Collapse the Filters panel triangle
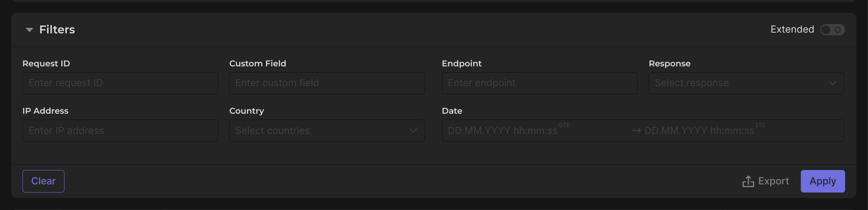The width and height of the screenshot is (868, 210). [x=30, y=30]
